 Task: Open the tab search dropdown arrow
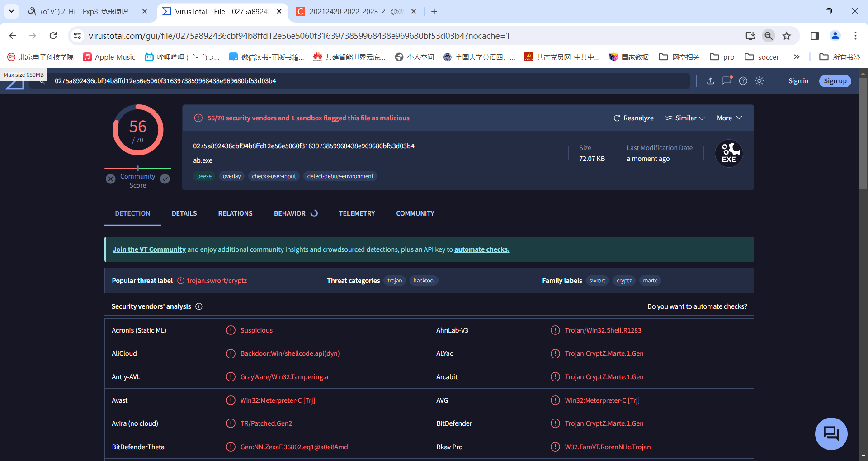pyautogui.click(x=11, y=11)
